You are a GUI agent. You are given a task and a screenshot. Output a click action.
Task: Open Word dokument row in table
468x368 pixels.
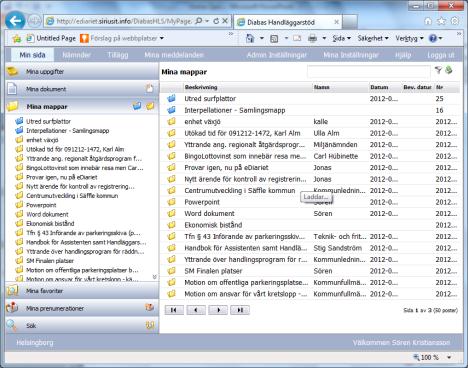309,213
